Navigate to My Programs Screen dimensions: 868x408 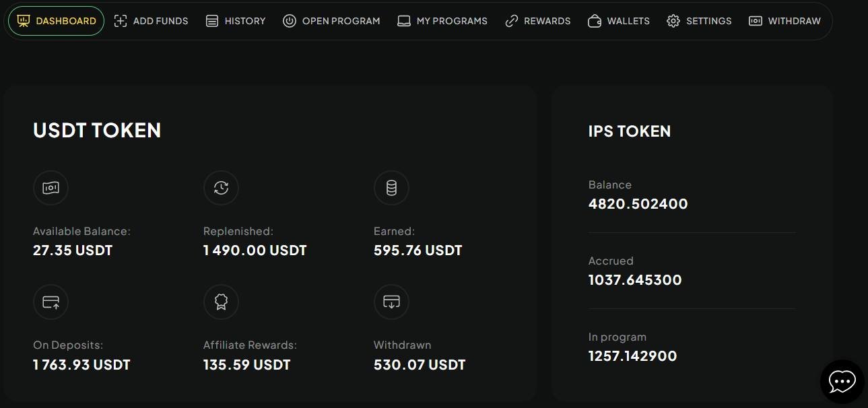(x=442, y=21)
